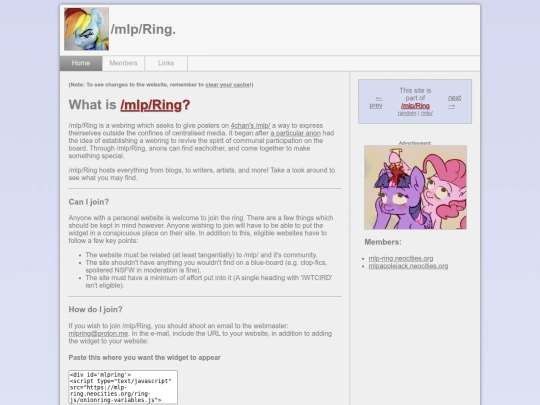Click /mlp/Ring link in the webring widget
The width and height of the screenshot is (540, 405).
[415, 106]
